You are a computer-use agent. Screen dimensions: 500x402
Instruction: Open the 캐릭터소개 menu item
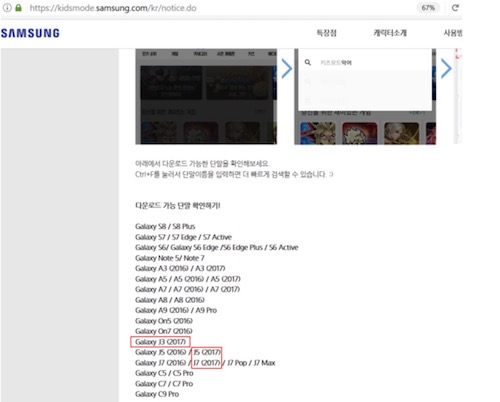pos(390,33)
